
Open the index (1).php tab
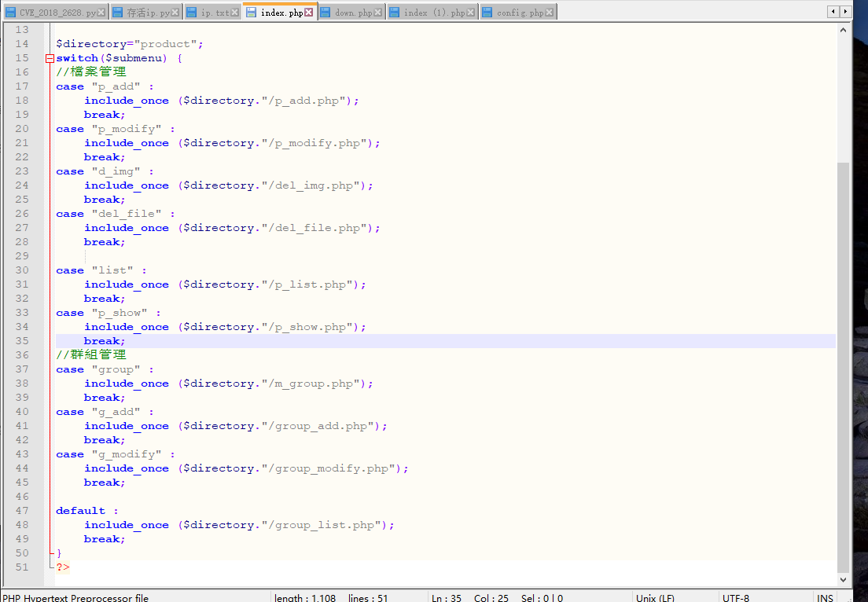433,12
